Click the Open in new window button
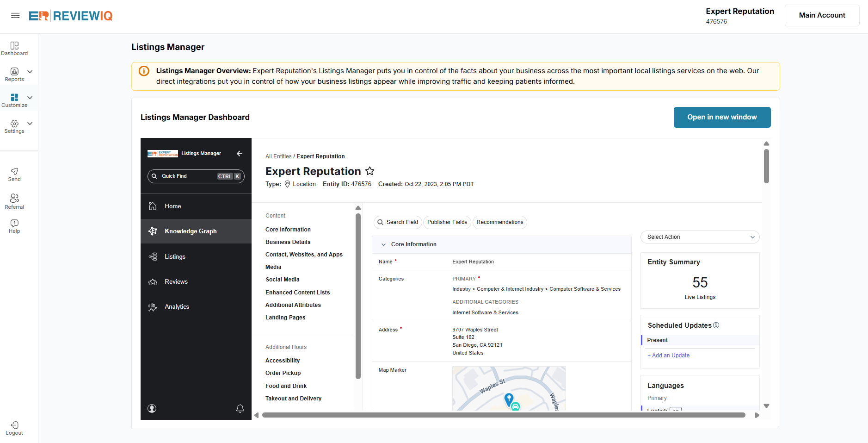The height and width of the screenshot is (443, 868). tap(722, 117)
